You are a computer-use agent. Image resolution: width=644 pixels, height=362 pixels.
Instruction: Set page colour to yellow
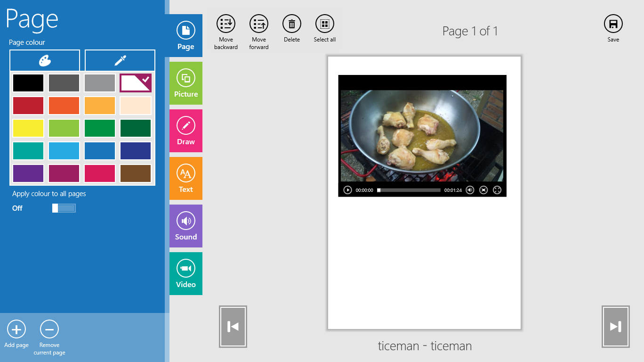coord(28,128)
